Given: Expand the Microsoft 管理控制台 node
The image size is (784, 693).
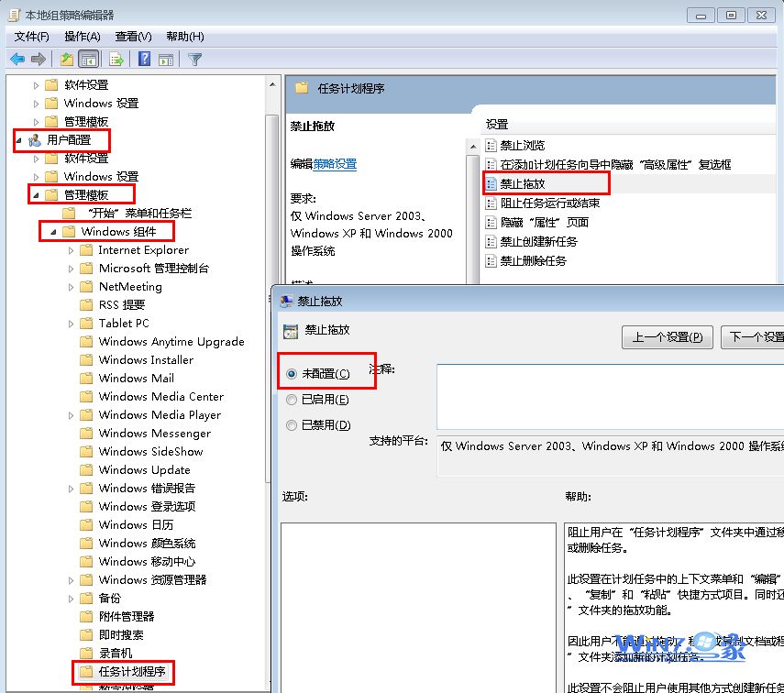Looking at the screenshot, I should click(71, 269).
